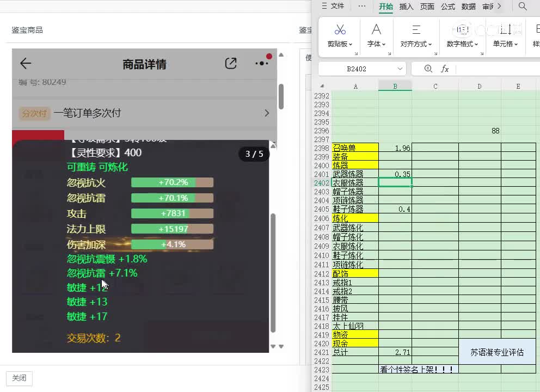540x392 pixels.
Task: Open the 数字格式 number format group
Action: (462, 36)
